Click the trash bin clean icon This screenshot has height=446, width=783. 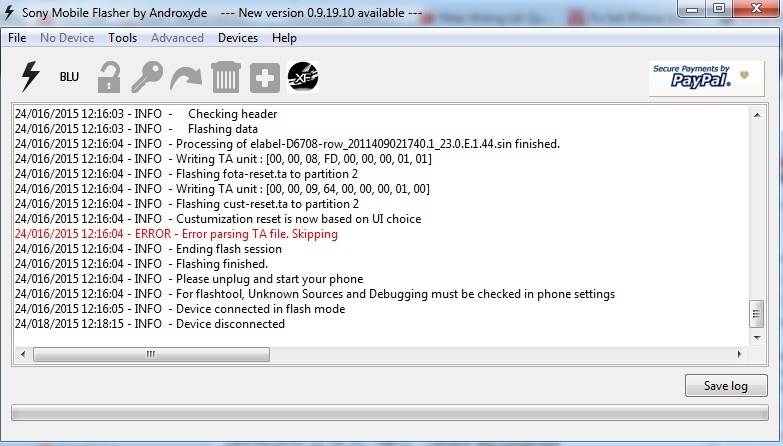pyautogui.click(x=226, y=77)
